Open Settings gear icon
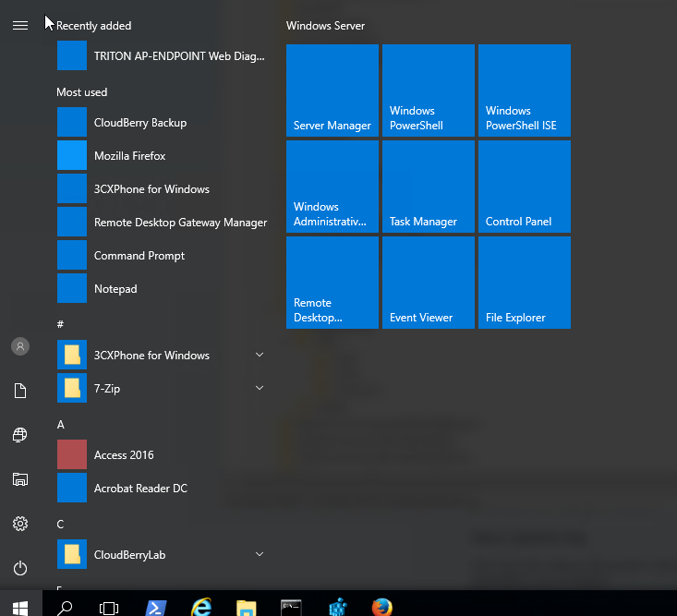The image size is (677, 616). 19,524
